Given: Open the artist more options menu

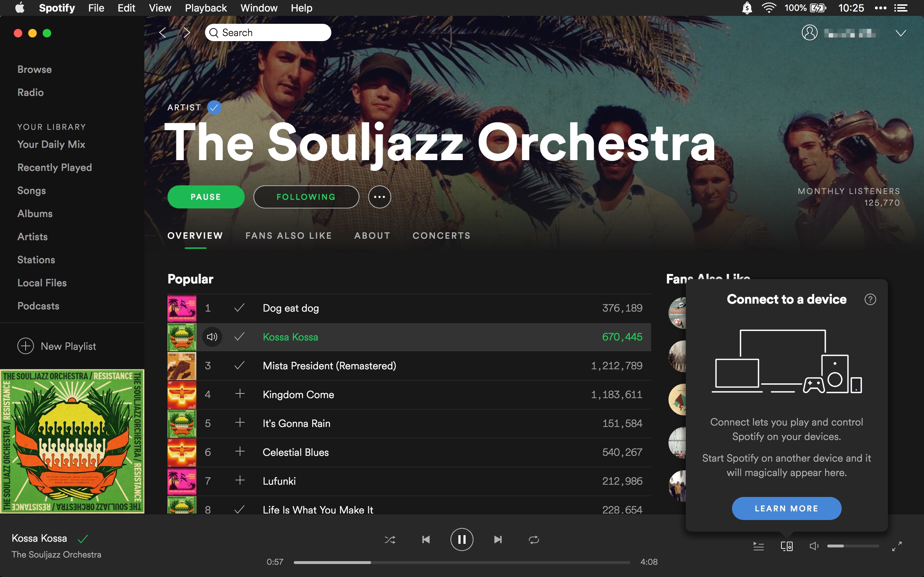Looking at the screenshot, I should [379, 197].
